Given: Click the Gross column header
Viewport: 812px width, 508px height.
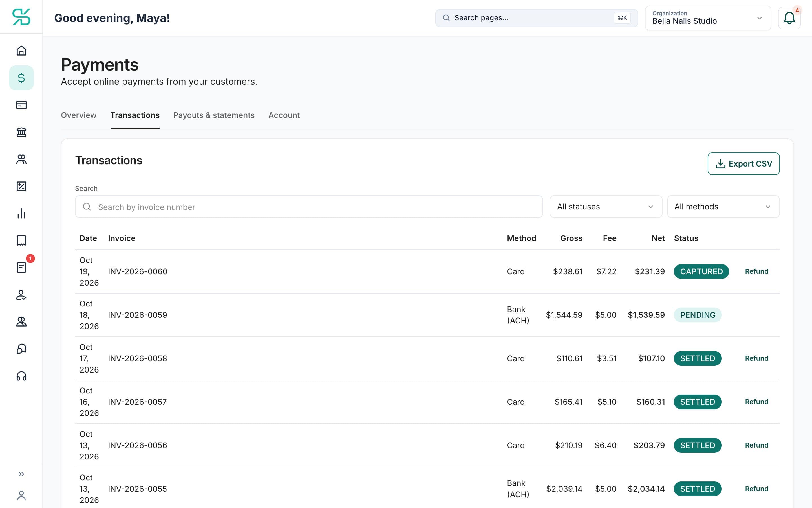Looking at the screenshot, I should 571,238.
